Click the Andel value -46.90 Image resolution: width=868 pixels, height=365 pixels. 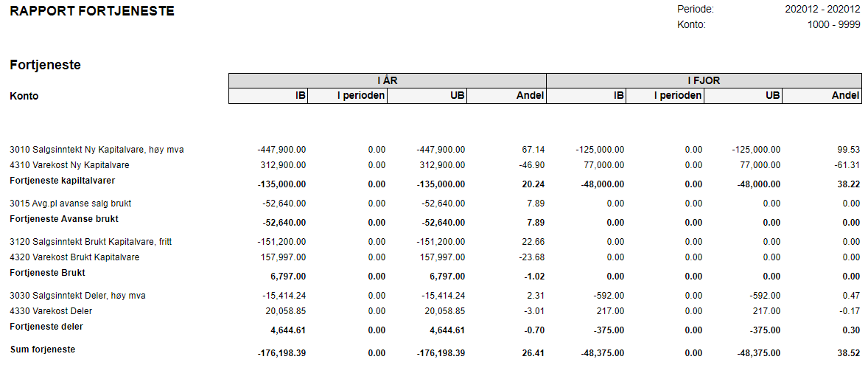click(x=531, y=165)
